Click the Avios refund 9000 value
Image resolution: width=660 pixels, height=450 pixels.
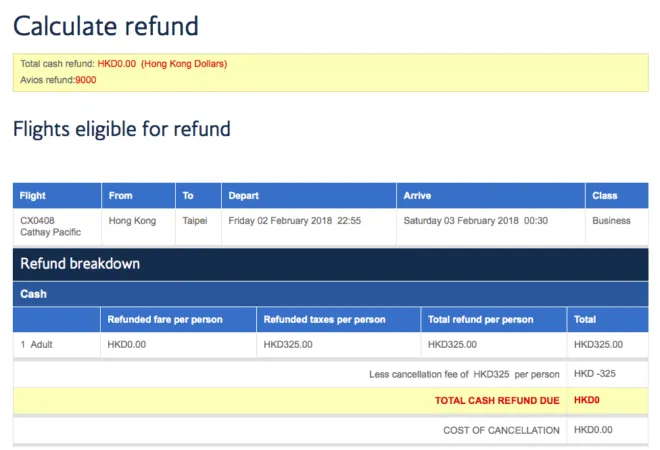pos(86,80)
